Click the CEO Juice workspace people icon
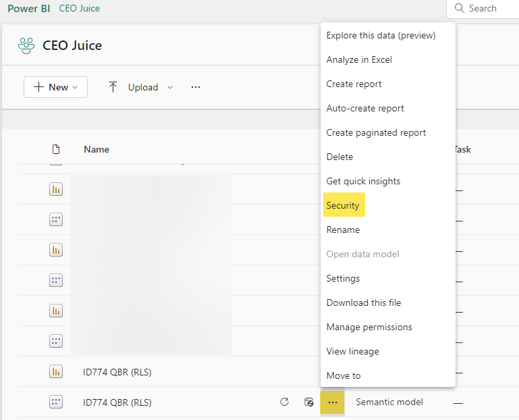The image size is (519, 420). [x=26, y=46]
